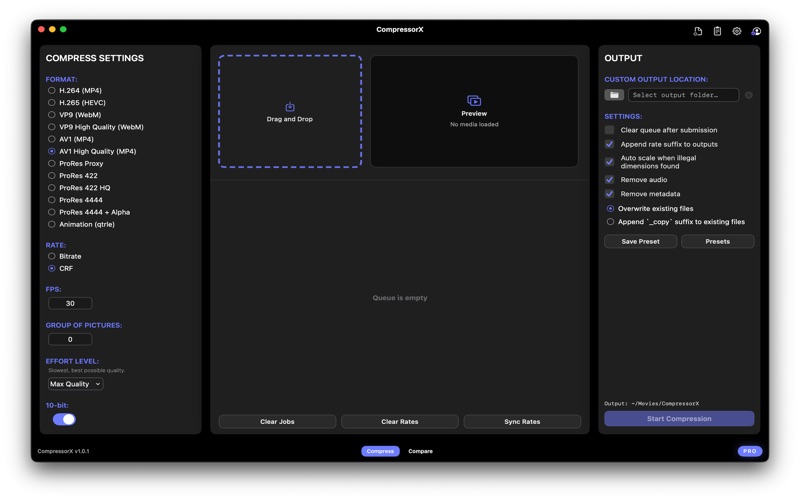Open the Effort Level Max Quality dropdown

click(x=76, y=384)
